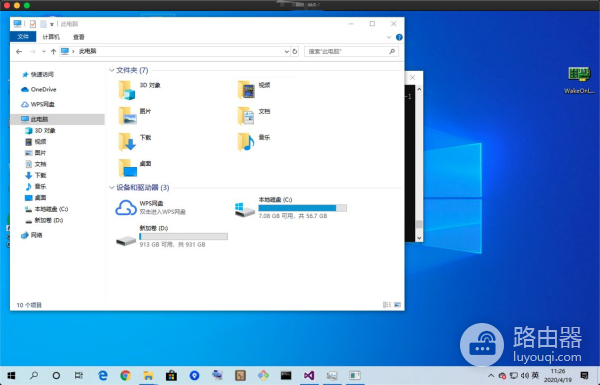
Task: Select 新加卷 (D:) in the sidebar
Action: [44, 220]
